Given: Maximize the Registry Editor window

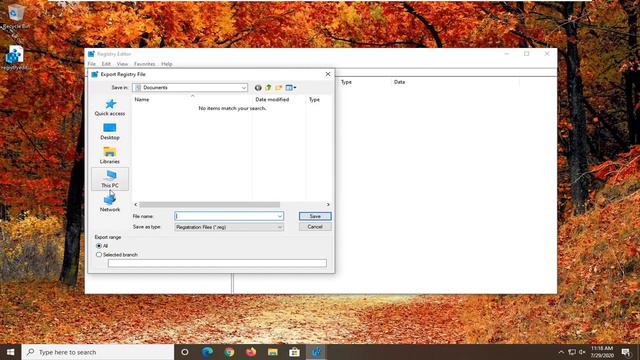Looking at the screenshot, I should [x=527, y=54].
